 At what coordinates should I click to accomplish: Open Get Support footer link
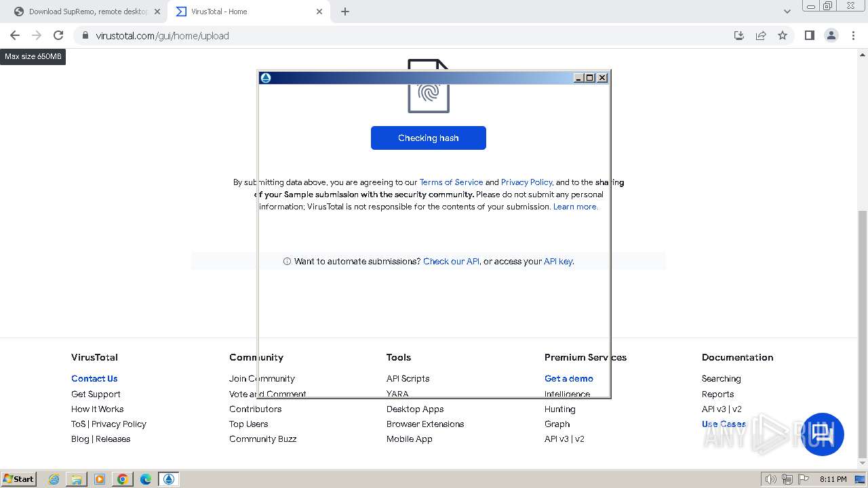pos(96,394)
